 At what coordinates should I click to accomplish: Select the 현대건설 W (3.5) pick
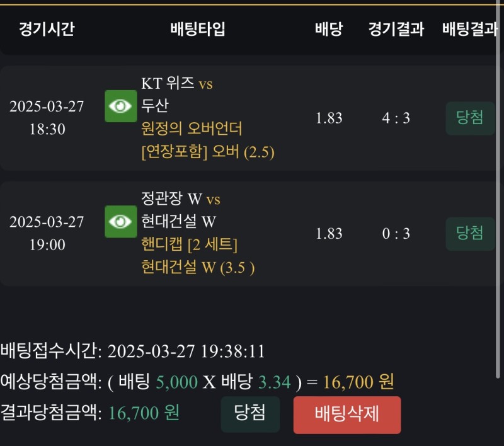[x=198, y=268]
